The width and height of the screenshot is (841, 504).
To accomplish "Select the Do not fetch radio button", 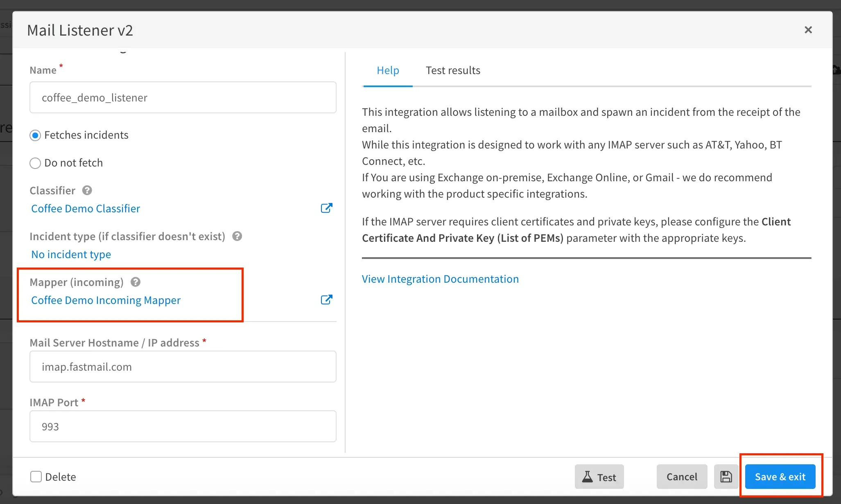I will tap(35, 162).
